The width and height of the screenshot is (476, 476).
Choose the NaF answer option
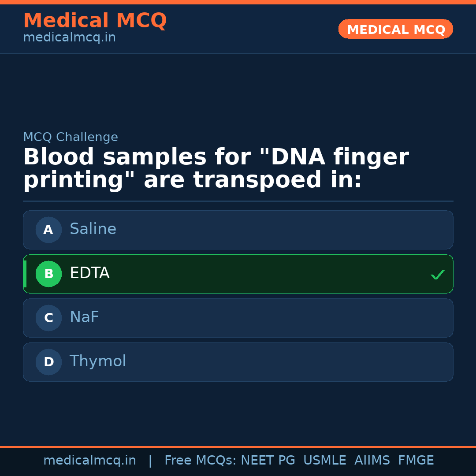click(x=238, y=318)
